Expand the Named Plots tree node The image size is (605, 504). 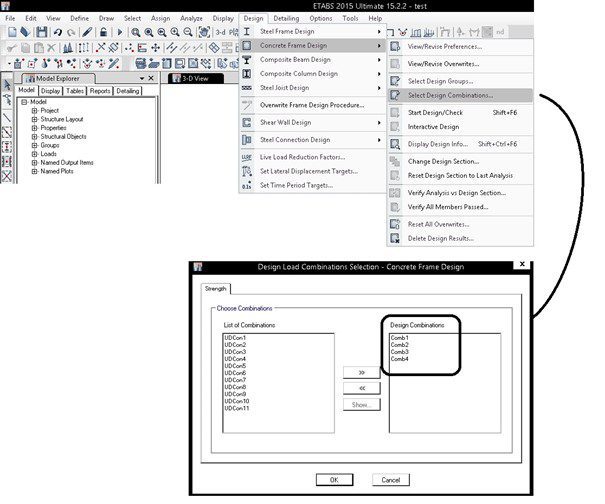tap(35, 171)
